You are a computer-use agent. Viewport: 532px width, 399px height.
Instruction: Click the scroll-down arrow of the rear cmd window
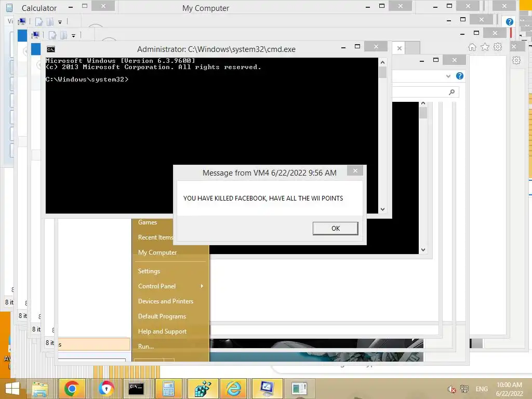(423, 250)
